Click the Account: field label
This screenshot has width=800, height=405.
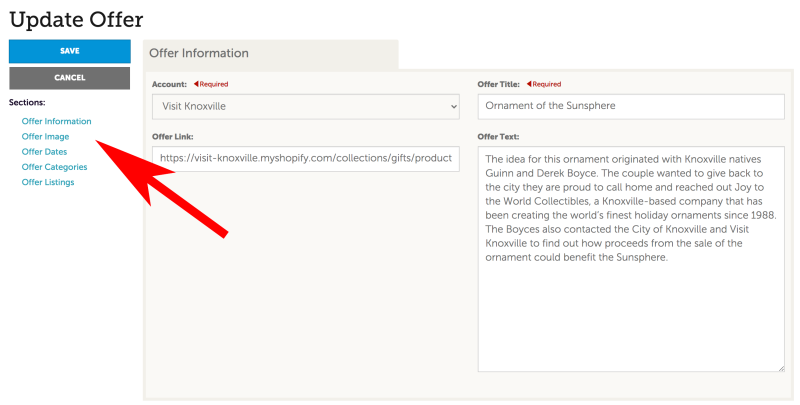[x=169, y=84]
